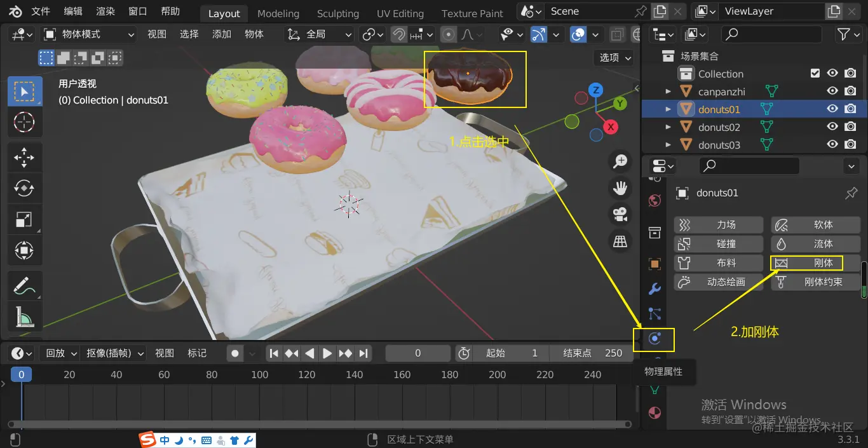
Task: Add force field (力场) physics
Action: click(719, 225)
